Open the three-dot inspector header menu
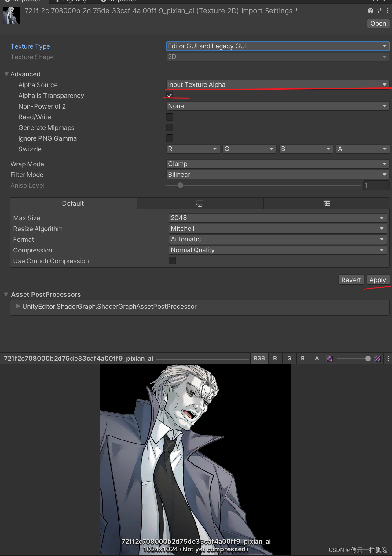392x556 pixels. click(388, 11)
